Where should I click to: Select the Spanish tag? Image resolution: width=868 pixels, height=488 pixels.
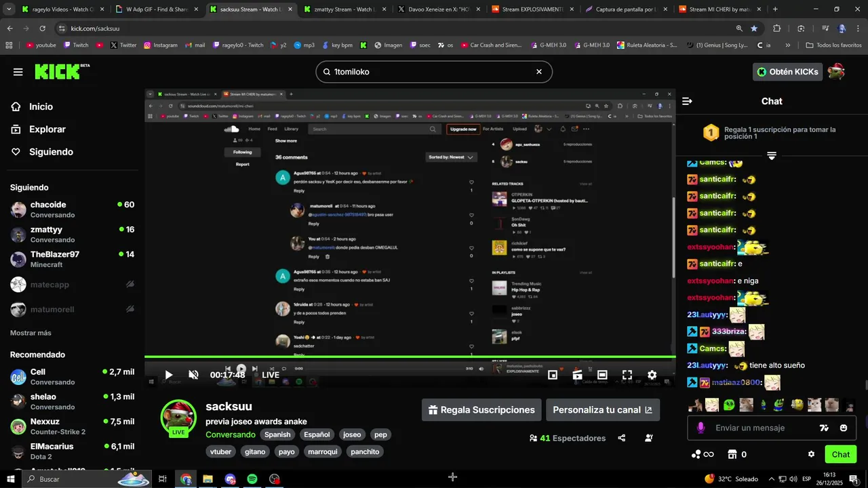[277, 434]
